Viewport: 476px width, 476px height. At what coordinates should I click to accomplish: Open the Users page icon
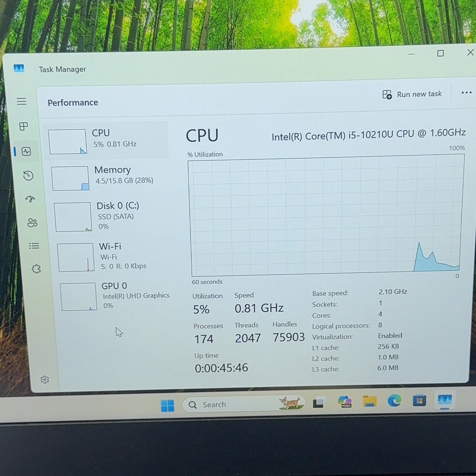click(x=32, y=222)
